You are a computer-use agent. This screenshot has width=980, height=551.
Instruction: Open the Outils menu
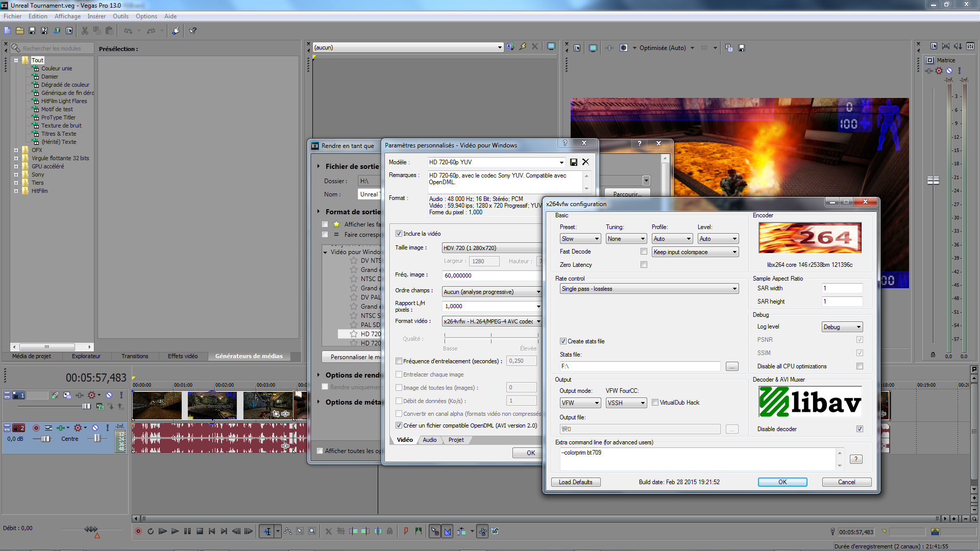120,16
